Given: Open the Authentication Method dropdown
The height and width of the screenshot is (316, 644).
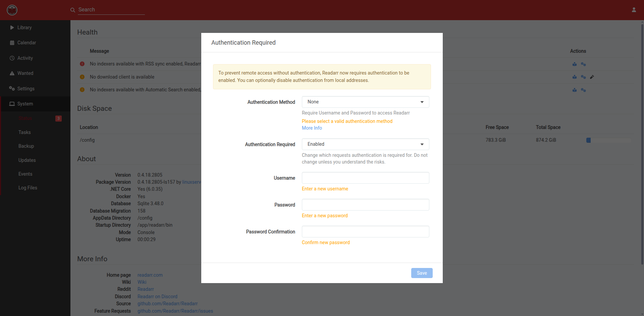Looking at the screenshot, I should coord(366,102).
